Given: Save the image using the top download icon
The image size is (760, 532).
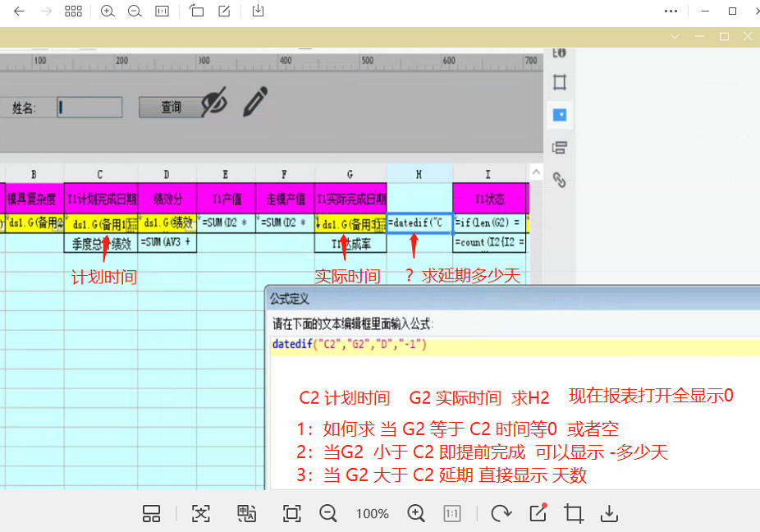Looking at the screenshot, I should pyautogui.click(x=259, y=11).
